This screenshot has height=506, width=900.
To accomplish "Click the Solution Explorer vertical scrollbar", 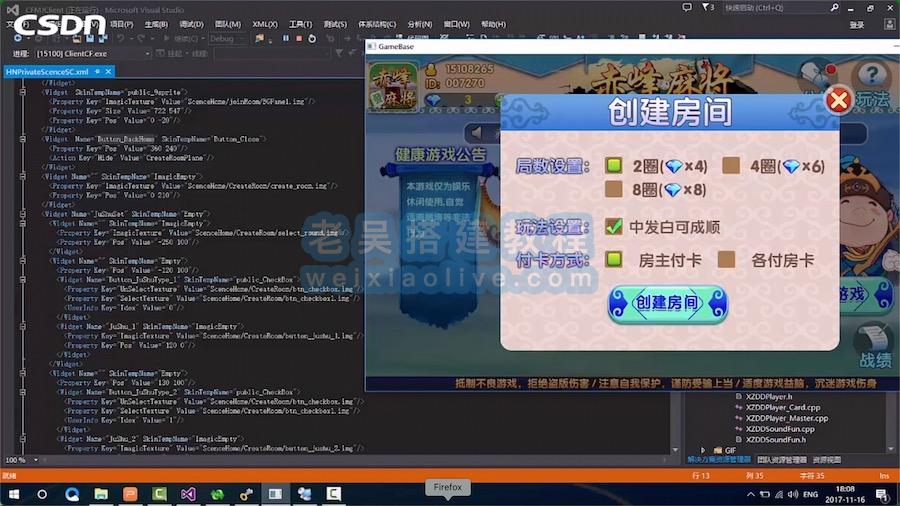I will 891,422.
